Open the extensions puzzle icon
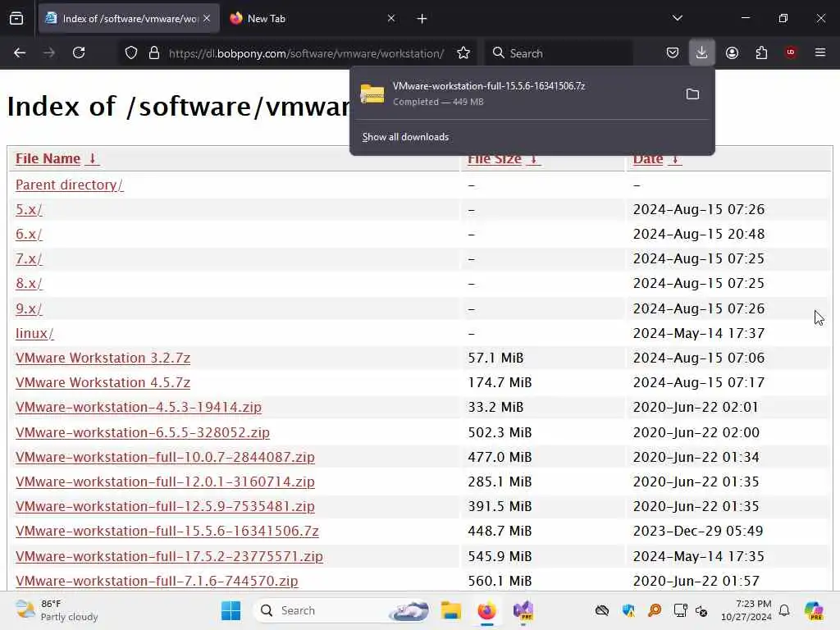 point(761,52)
